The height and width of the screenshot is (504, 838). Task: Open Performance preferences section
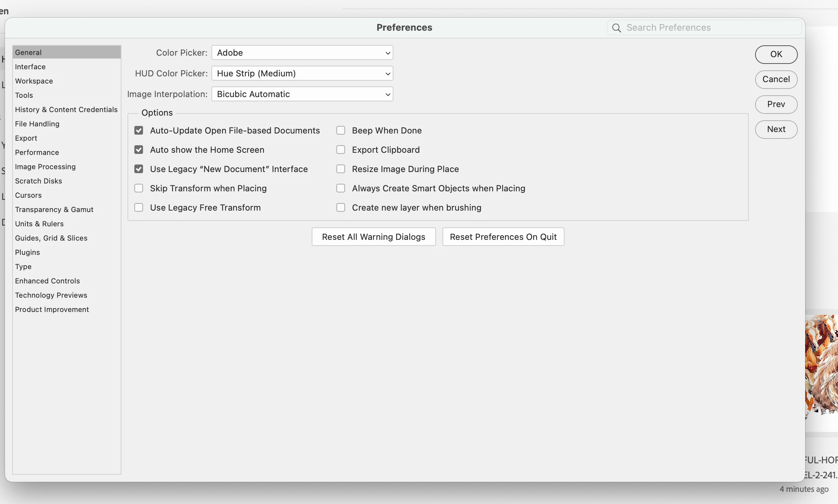pos(37,152)
